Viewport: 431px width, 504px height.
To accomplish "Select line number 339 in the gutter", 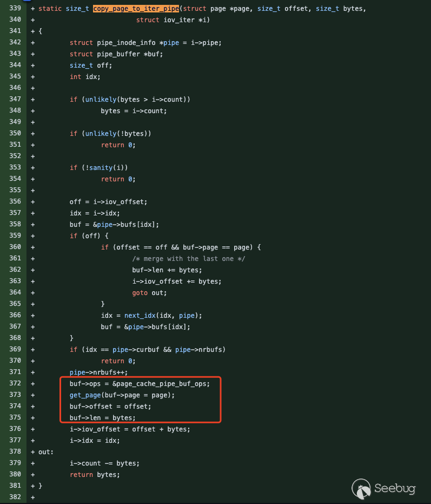I will [x=15, y=9].
